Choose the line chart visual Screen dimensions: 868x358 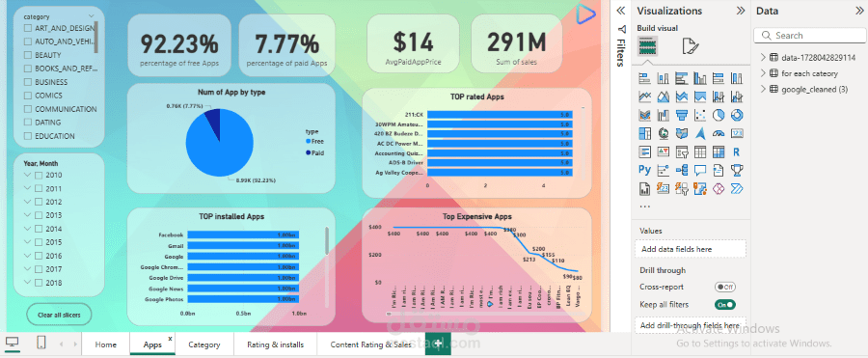click(644, 97)
